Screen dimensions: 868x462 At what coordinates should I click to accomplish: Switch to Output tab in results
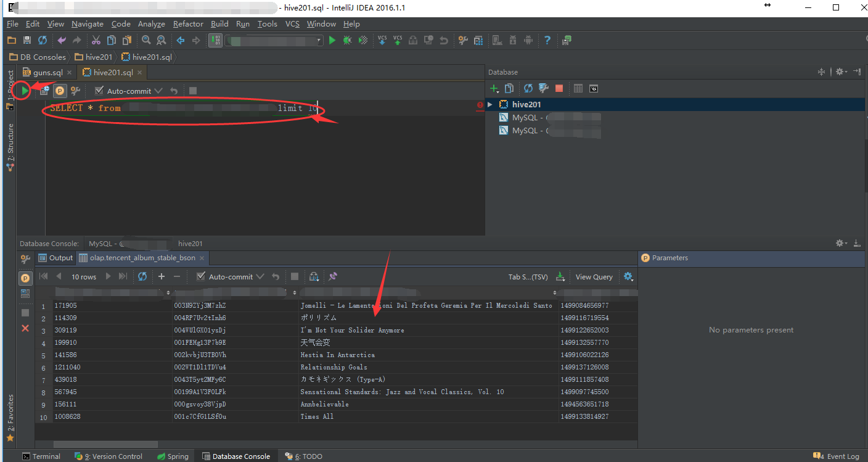55,258
